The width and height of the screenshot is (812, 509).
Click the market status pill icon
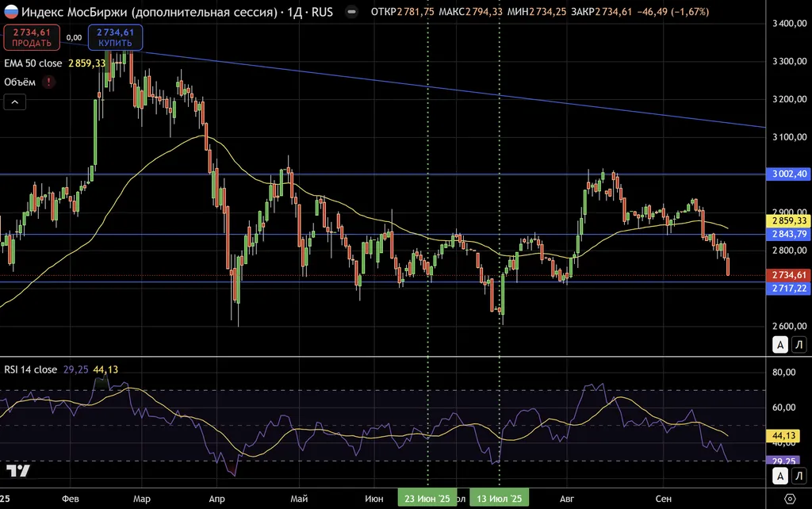[x=352, y=12]
